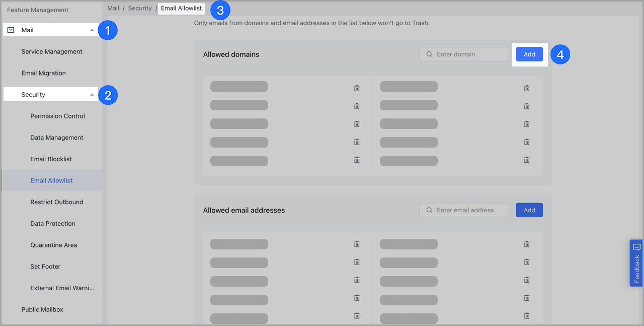Delete first allowed email address in right column
This screenshot has height=326, width=644.
pos(527,244)
